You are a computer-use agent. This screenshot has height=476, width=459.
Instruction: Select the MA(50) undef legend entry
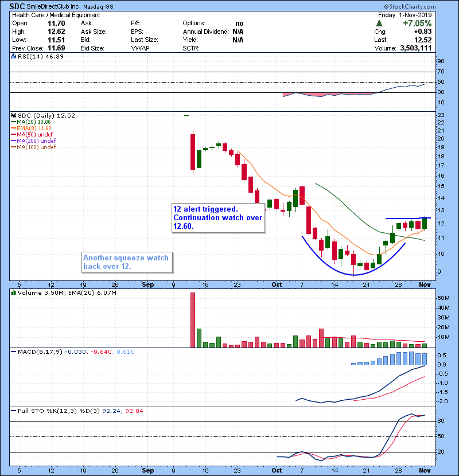click(x=32, y=134)
